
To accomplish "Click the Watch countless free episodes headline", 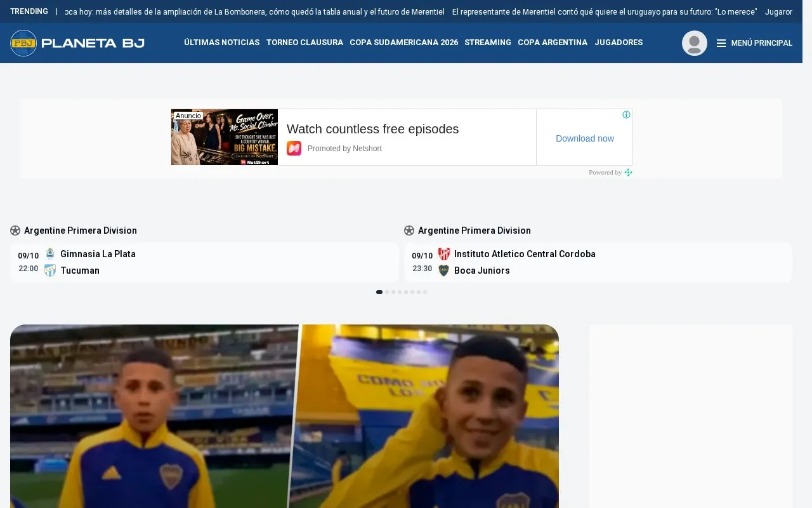I will [x=373, y=129].
